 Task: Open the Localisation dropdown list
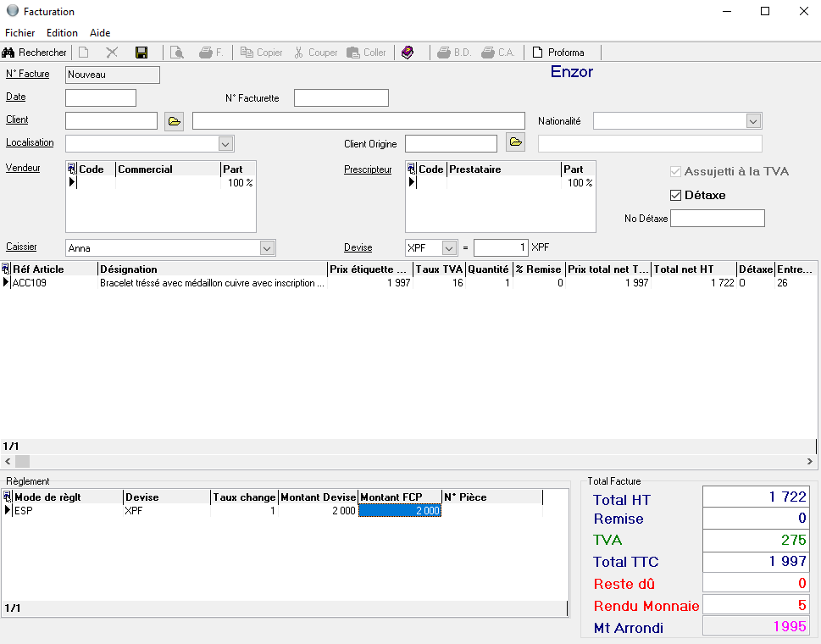pyautogui.click(x=225, y=144)
